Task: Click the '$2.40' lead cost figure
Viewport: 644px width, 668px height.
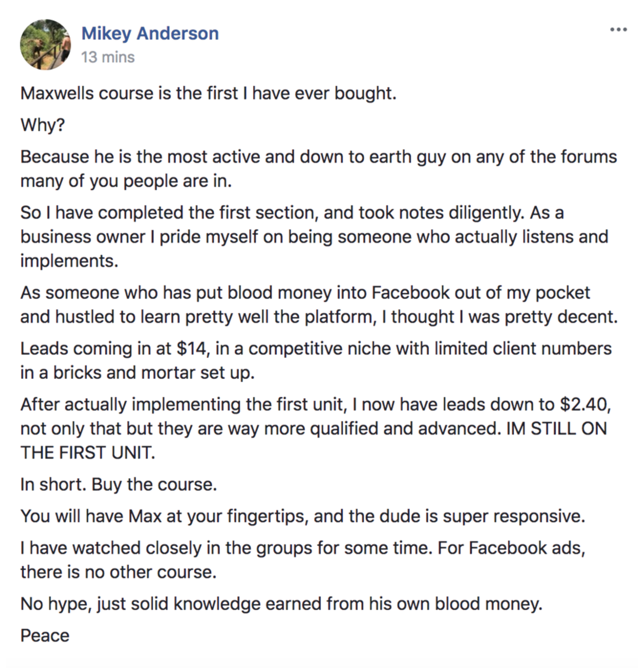Action: click(585, 405)
